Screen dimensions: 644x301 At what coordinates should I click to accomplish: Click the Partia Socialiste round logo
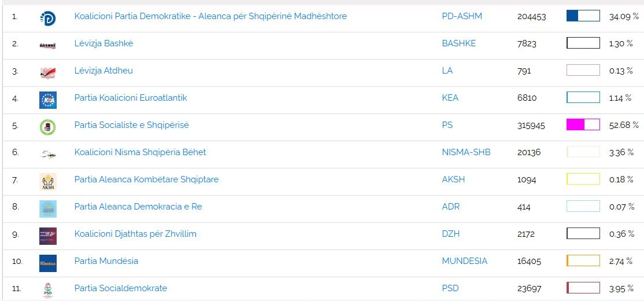coord(47,127)
